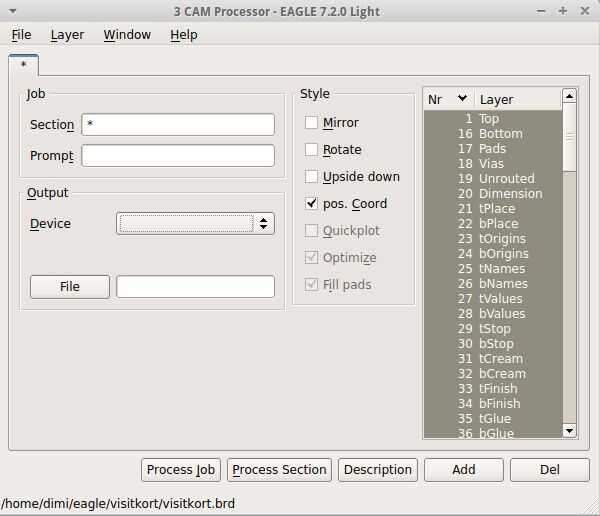Viewport: 600px width, 516px height.
Task: Open the window menu arrow in title bar
Action: [x=13, y=11]
